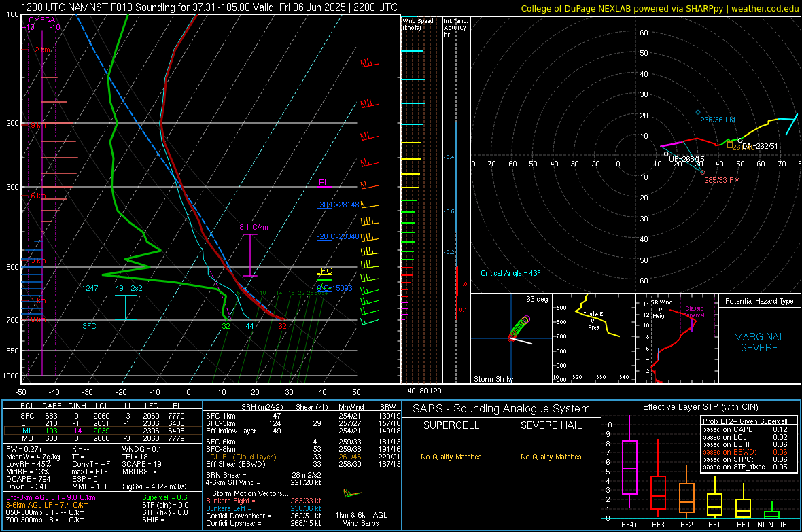Click the Critical Angle = 43° text
This screenshot has height=532, width=802.
510,273
